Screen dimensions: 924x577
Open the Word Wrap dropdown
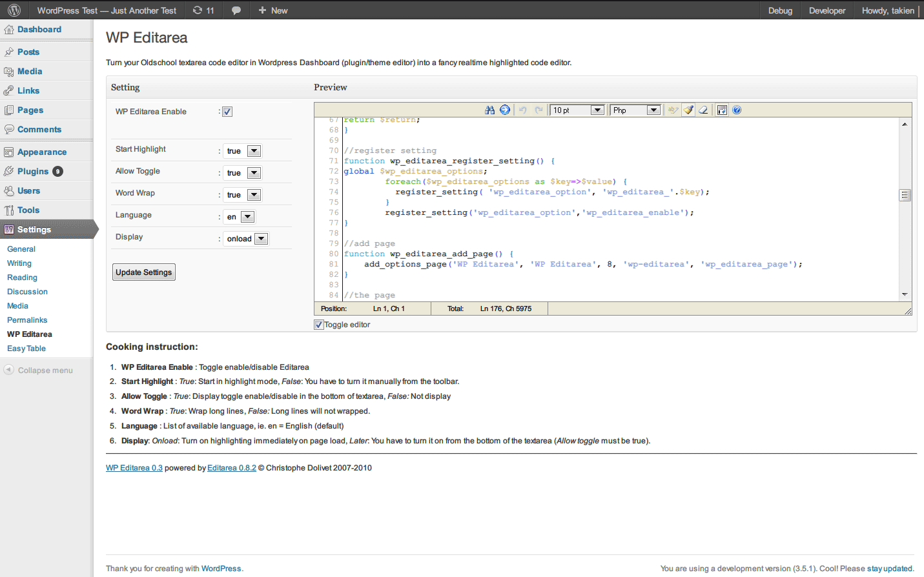[x=242, y=195]
